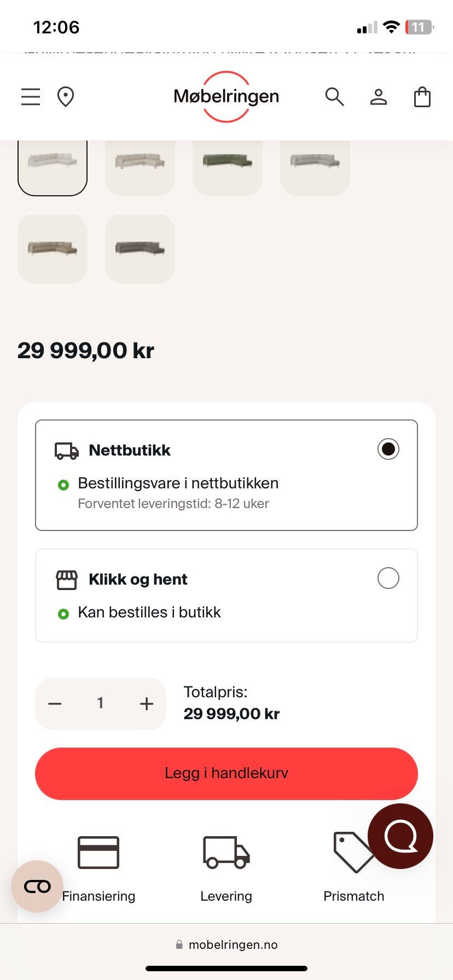Choose the dark grey sofa swatch
Image resolution: width=453 pixels, height=980 pixels.
(x=140, y=249)
